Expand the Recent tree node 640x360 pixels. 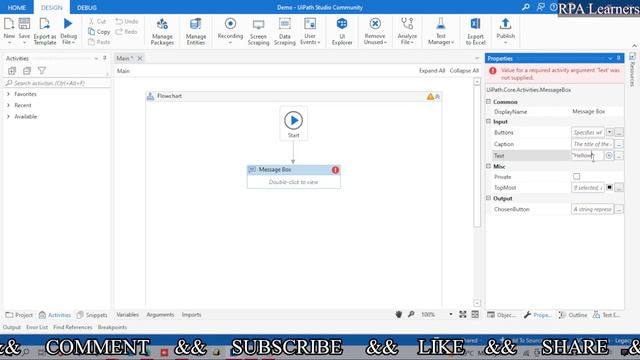coord(9,105)
